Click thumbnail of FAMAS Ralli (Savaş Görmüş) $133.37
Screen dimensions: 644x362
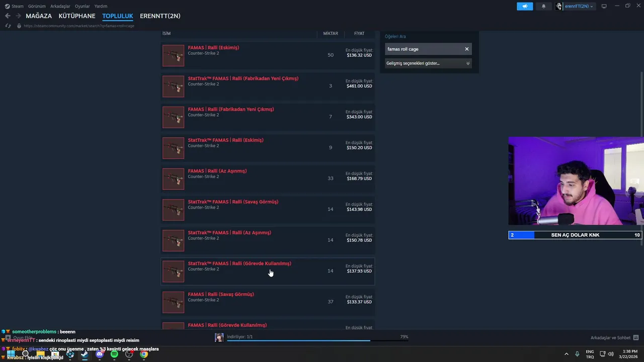tap(173, 302)
